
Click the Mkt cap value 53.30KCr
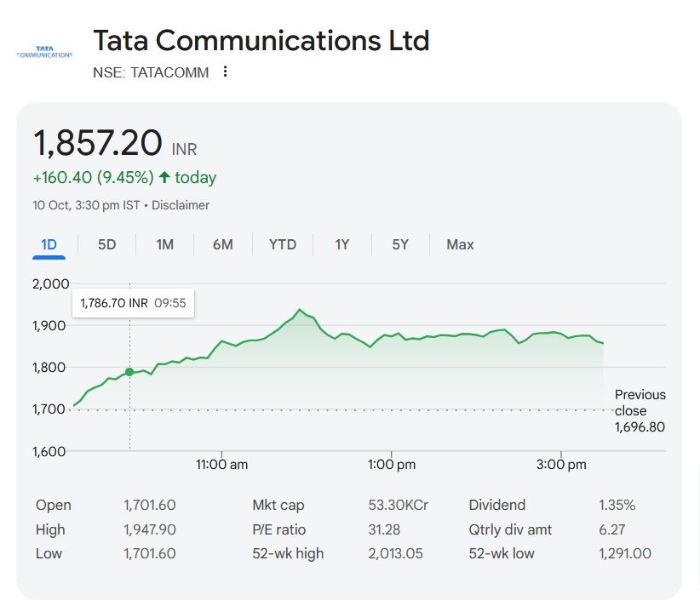398,505
